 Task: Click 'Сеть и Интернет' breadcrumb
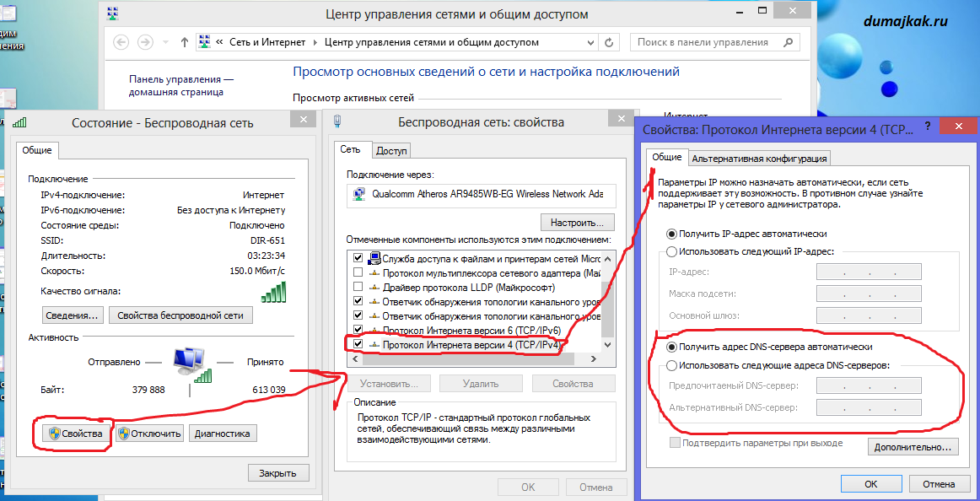267,42
